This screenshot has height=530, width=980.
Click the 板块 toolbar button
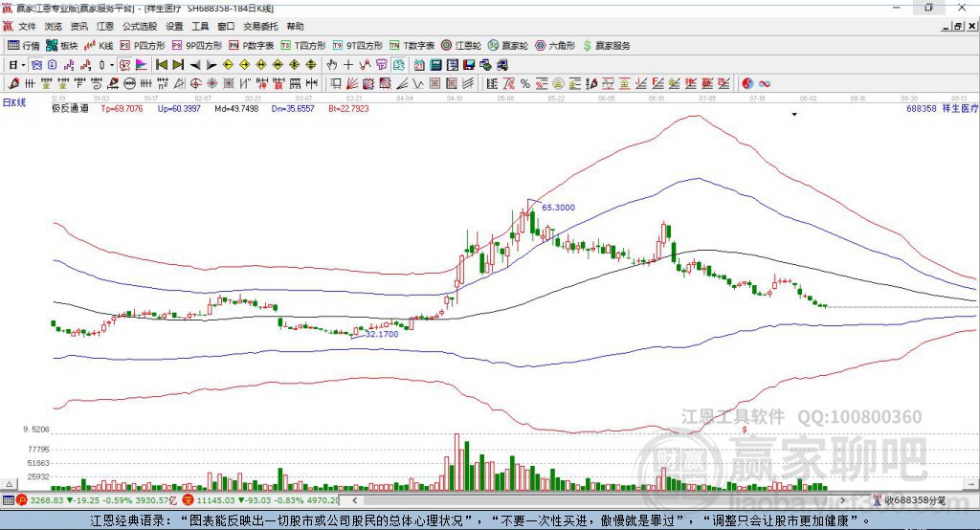tap(62, 46)
